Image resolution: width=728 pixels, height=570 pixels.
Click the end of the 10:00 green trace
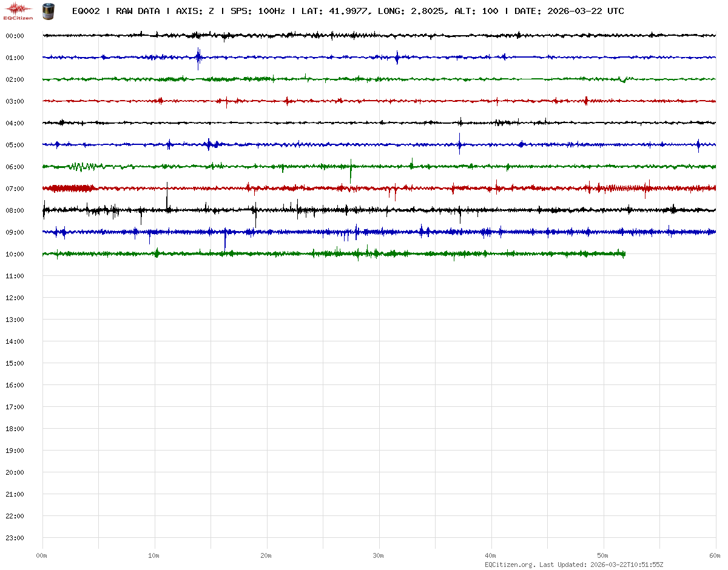624,254
